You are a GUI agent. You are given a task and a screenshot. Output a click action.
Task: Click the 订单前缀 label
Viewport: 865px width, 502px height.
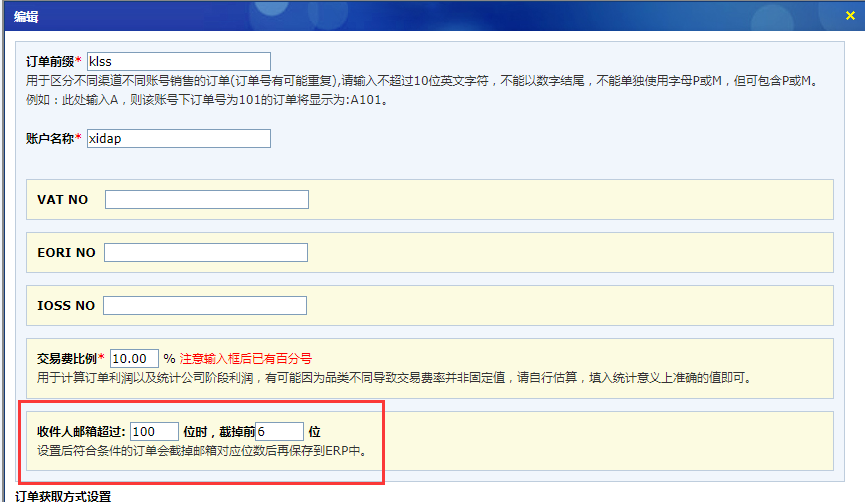(50, 61)
